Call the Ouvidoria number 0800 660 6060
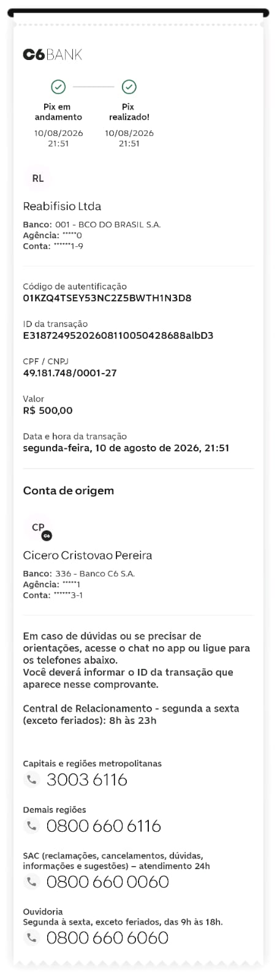 coord(107,937)
